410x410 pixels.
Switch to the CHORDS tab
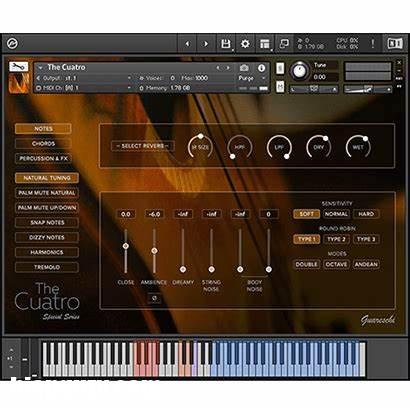coord(43,144)
